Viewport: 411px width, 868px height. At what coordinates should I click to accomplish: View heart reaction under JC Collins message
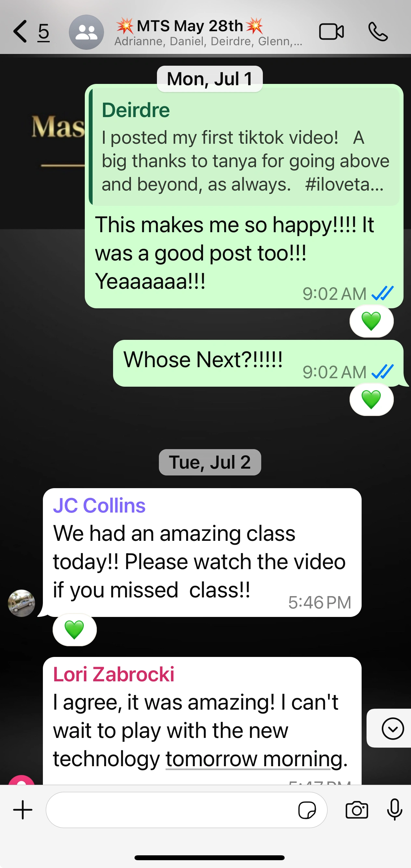[x=74, y=630]
